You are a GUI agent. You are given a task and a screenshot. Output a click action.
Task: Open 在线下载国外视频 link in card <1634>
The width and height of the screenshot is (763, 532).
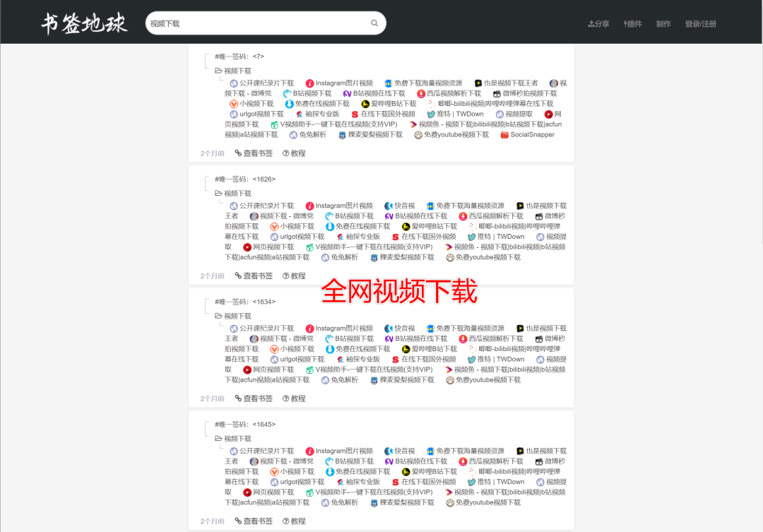point(429,359)
